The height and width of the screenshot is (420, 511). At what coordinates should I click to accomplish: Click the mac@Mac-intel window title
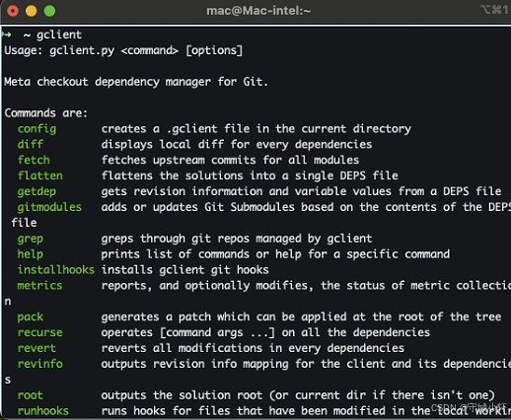point(258,11)
